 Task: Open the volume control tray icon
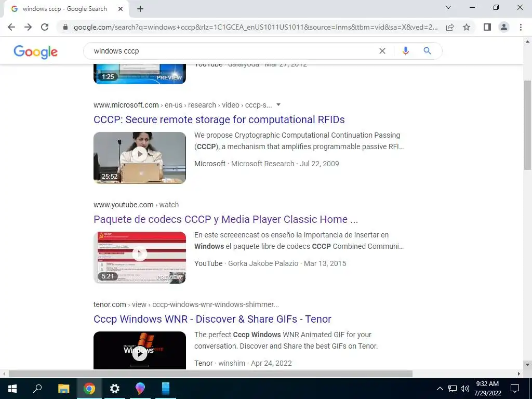(x=465, y=389)
